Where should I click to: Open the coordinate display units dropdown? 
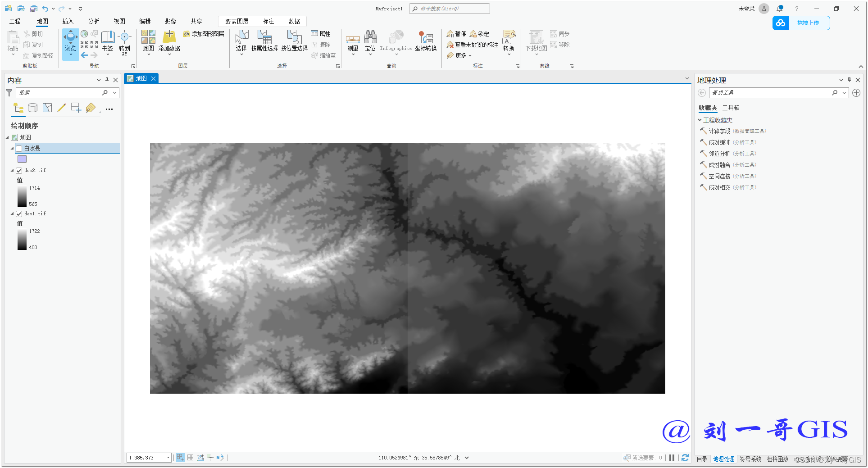(467, 458)
